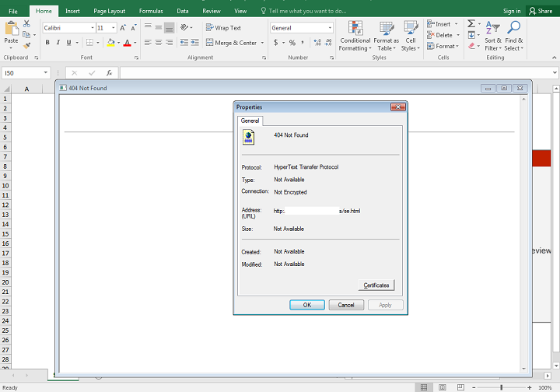
Task: Click the Certificates button
Action: click(x=376, y=285)
